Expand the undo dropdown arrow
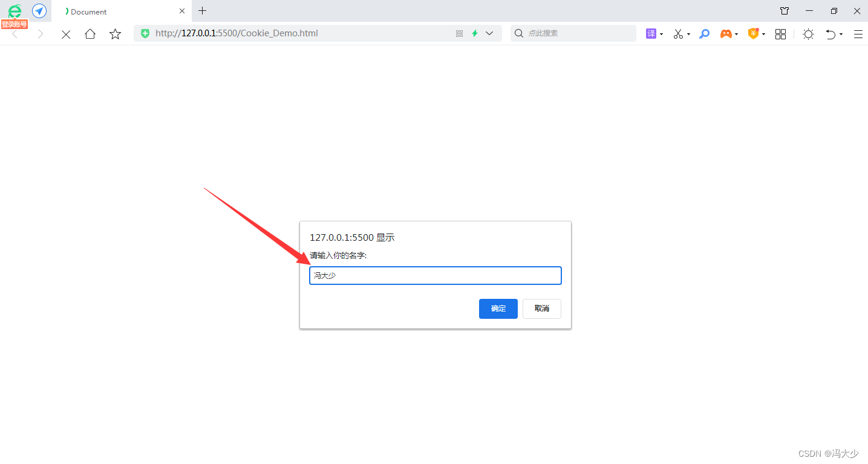 pos(841,34)
